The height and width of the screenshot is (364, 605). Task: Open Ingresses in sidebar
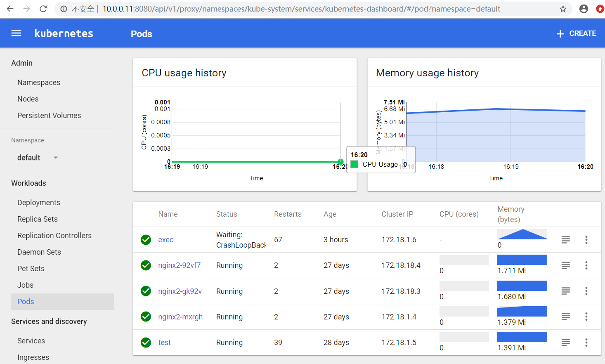[33, 357]
